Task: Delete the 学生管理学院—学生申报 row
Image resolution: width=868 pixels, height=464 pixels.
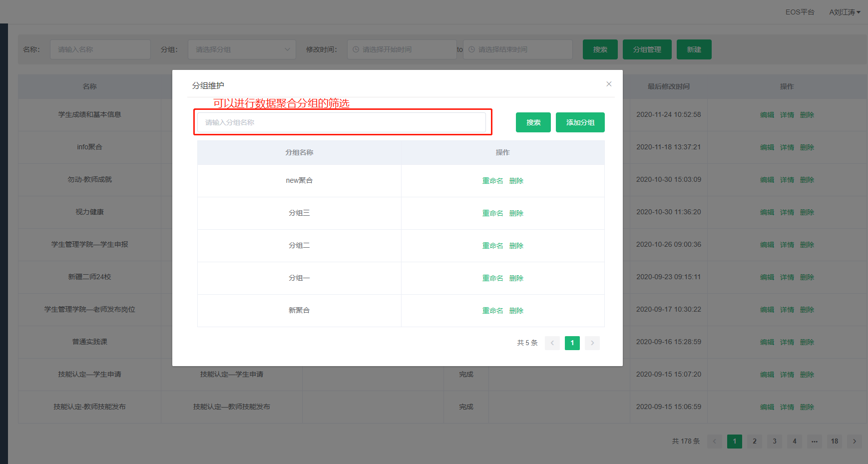Action: tap(807, 245)
